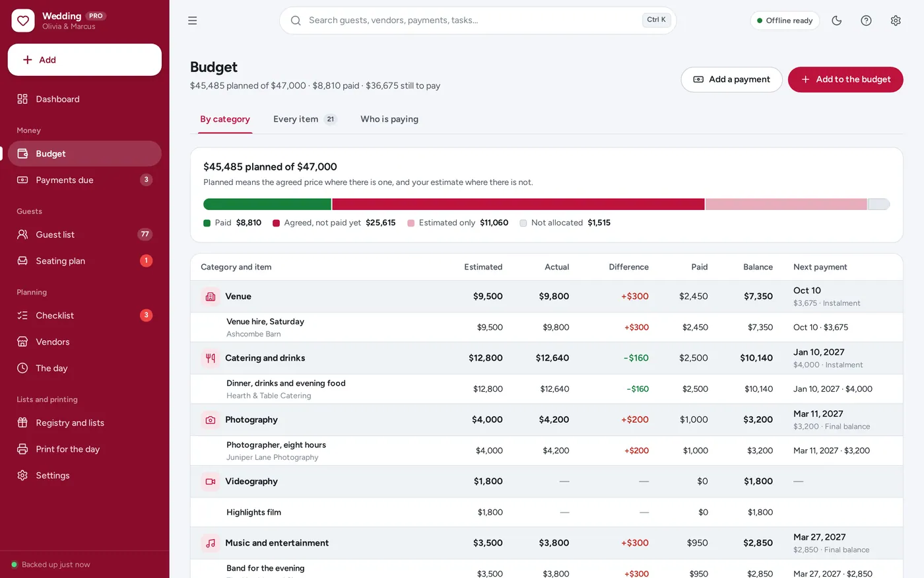Click the light pink Estimated only bar segment
The height and width of the screenshot is (578, 924).
click(786, 204)
